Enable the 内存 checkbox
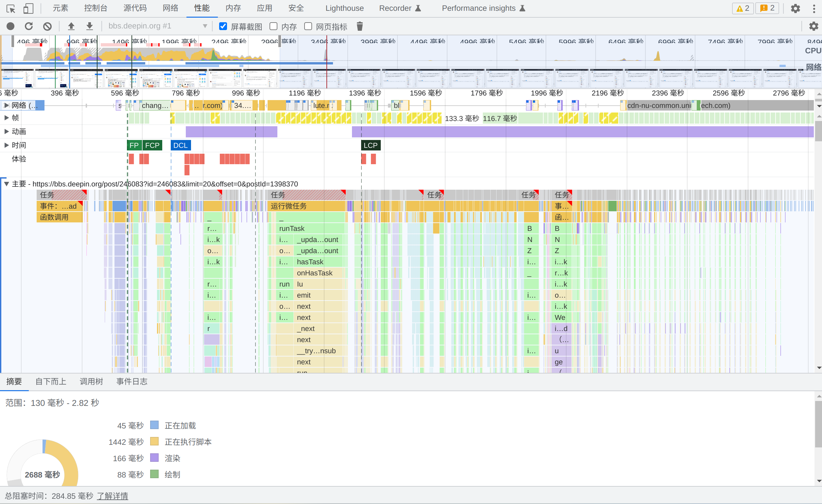This screenshot has height=504, width=822. pos(273,26)
